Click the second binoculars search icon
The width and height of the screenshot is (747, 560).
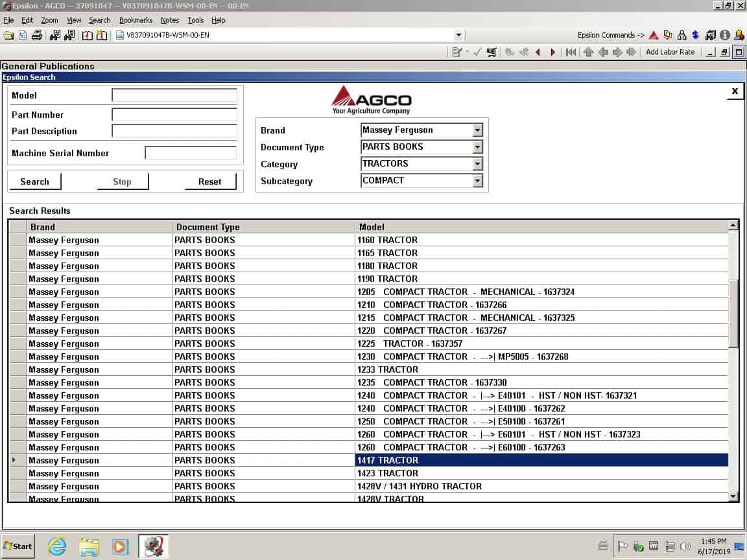(69, 35)
